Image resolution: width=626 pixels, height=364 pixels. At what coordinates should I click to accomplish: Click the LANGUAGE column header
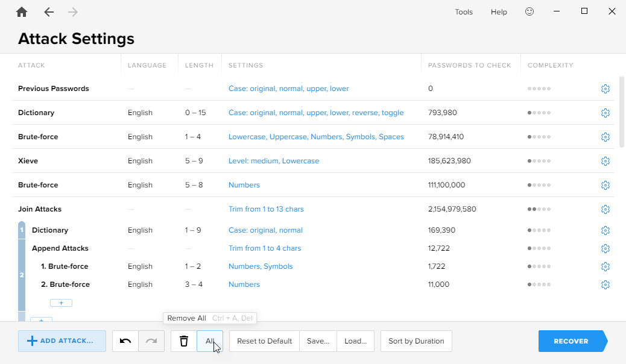[147, 65]
